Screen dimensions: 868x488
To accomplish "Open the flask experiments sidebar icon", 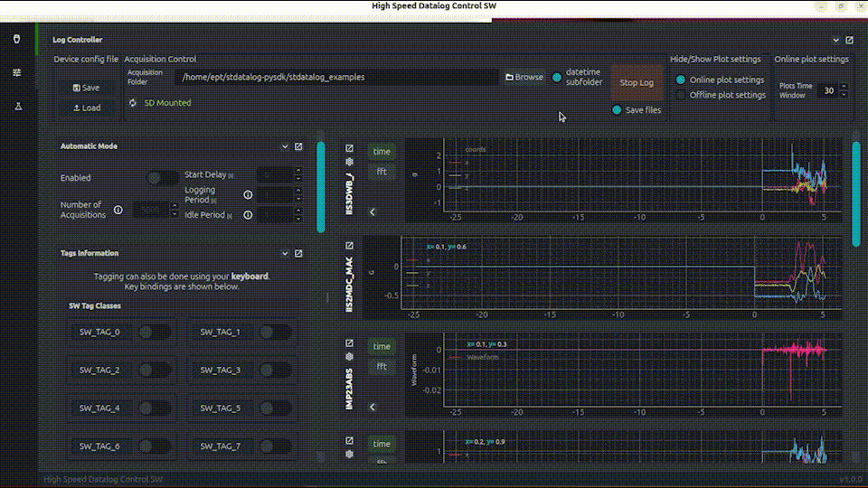I will point(18,106).
